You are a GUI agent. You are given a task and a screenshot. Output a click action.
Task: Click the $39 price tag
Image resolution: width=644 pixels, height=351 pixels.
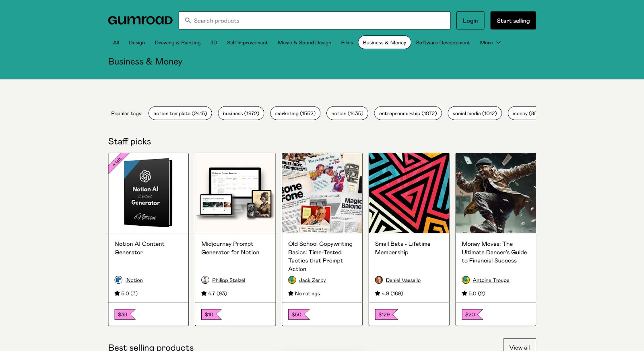click(x=125, y=314)
